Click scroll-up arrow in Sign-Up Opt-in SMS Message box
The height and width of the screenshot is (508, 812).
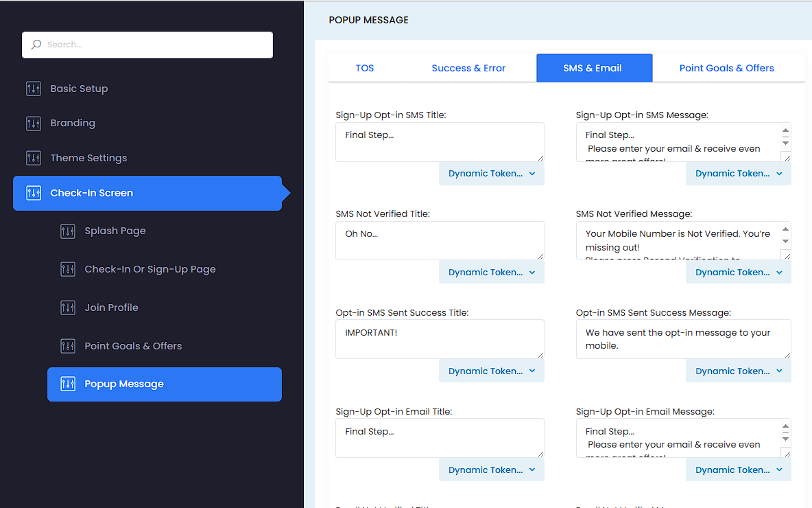click(785, 130)
